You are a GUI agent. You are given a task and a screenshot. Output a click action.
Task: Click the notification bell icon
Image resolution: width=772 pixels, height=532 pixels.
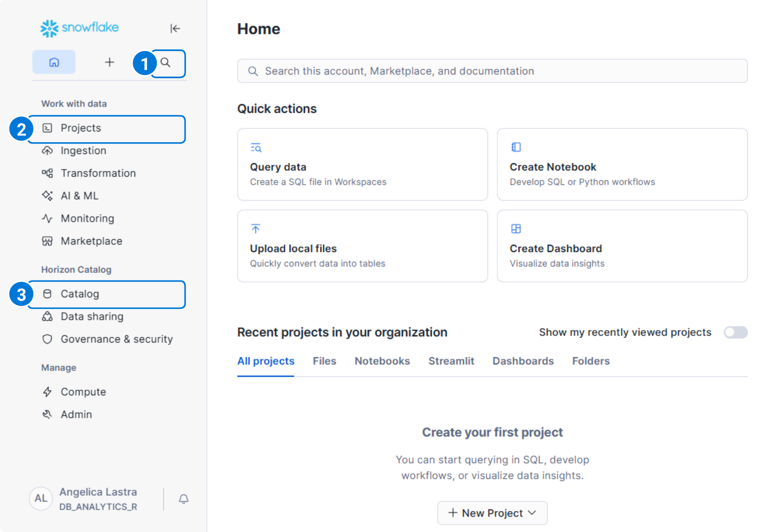coord(183,499)
